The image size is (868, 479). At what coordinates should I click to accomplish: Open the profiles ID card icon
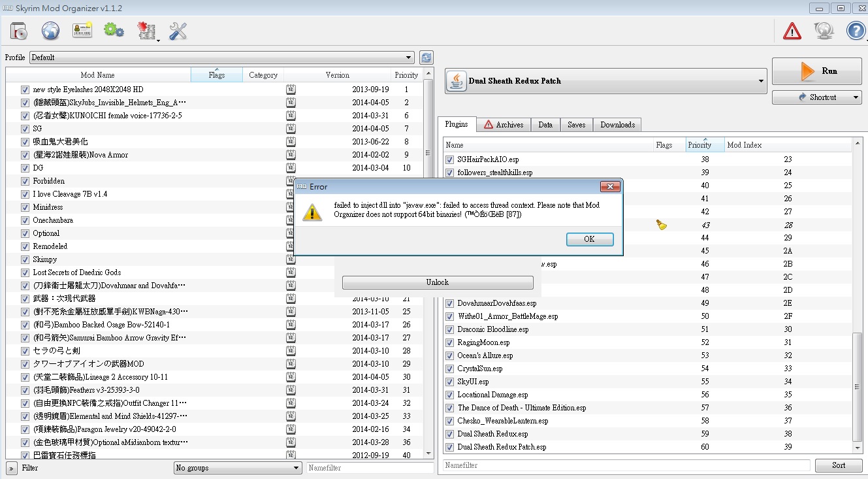[x=82, y=30]
